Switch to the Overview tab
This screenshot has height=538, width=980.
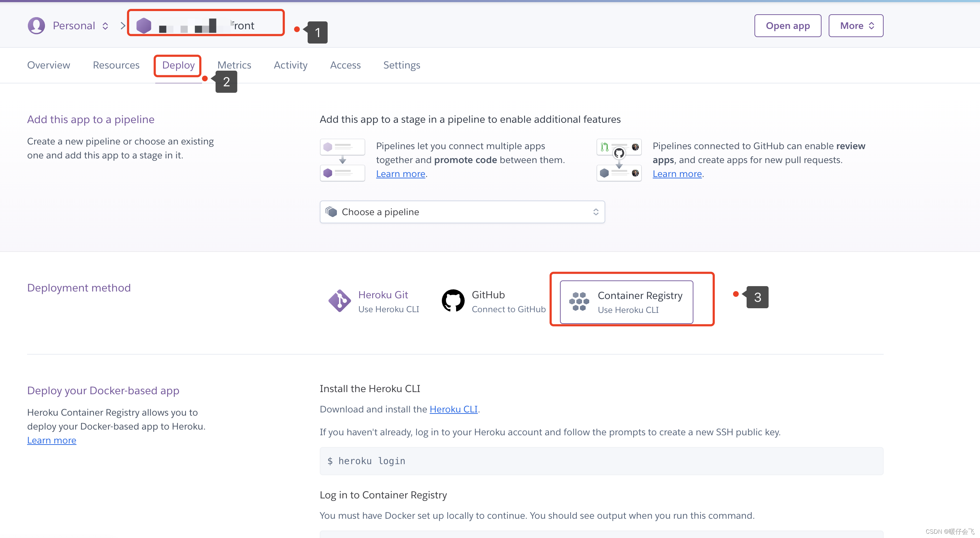(49, 64)
